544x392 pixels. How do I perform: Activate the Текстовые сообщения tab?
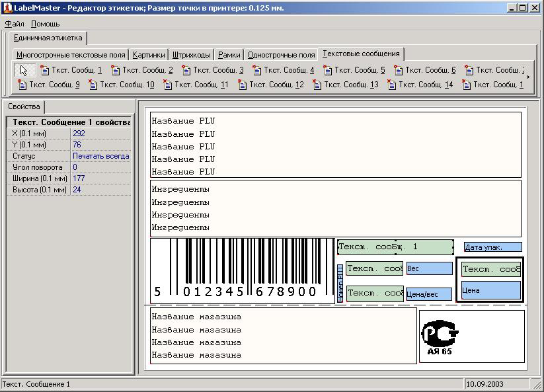[x=361, y=54]
